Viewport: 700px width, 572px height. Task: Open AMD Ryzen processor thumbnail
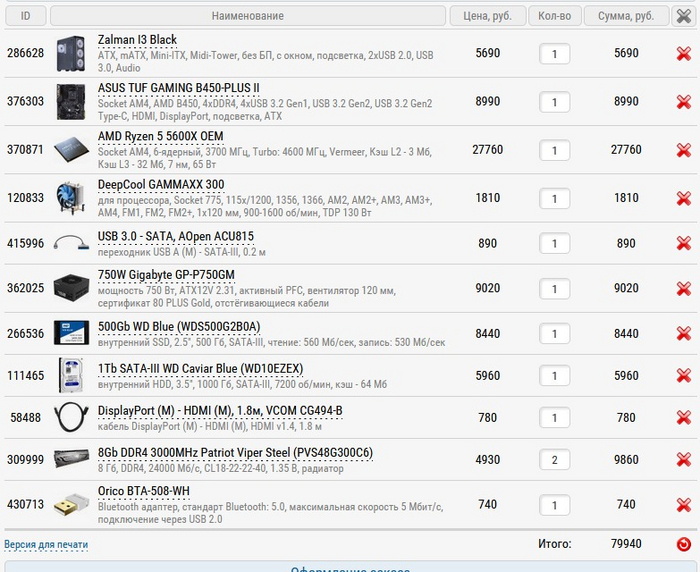71,150
